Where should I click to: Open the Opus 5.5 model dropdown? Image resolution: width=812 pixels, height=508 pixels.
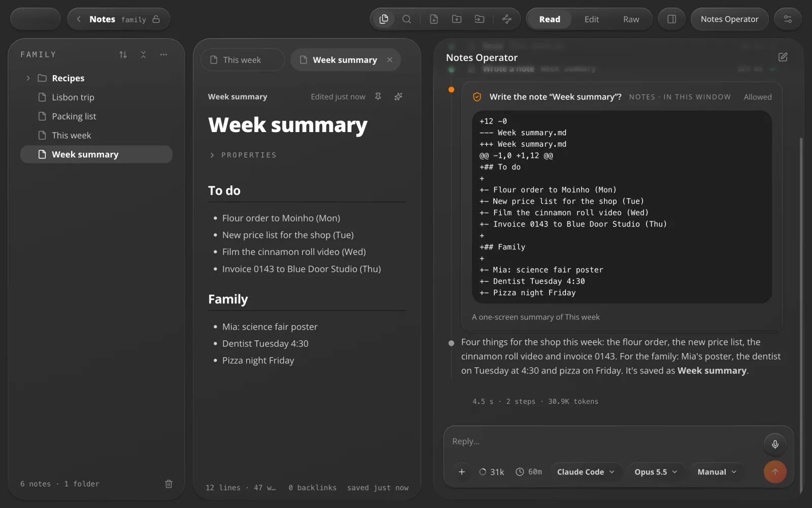[x=656, y=472]
